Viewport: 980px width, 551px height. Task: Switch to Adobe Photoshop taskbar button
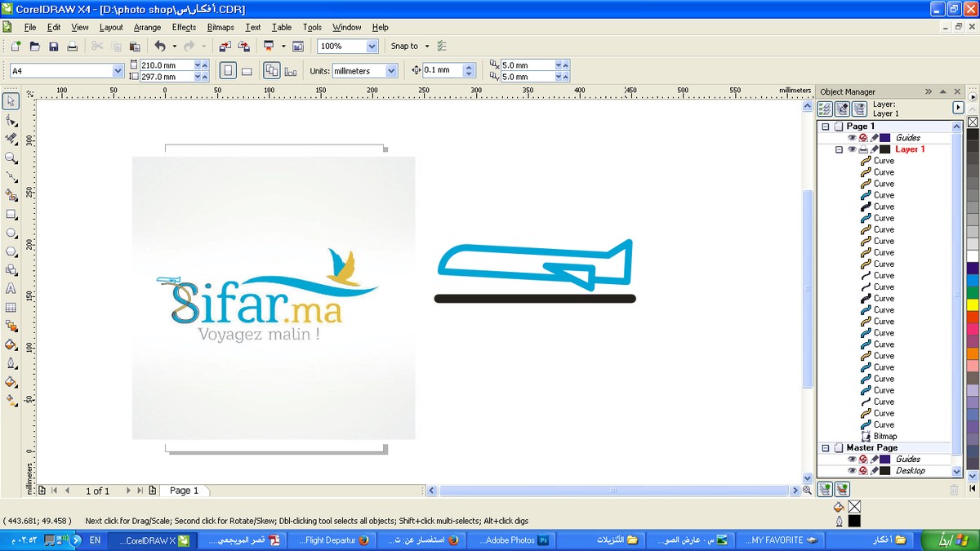coord(514,540)
